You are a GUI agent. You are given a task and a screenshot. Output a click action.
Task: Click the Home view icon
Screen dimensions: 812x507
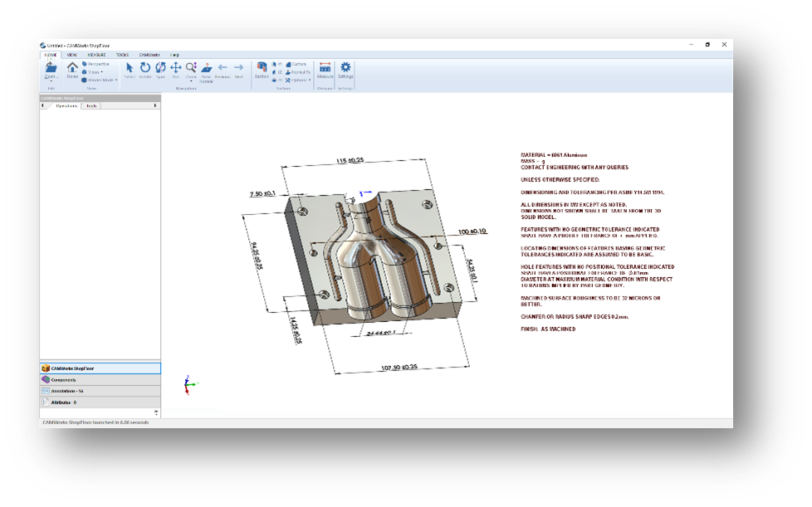pyautogui.click(x=72, y=67)
